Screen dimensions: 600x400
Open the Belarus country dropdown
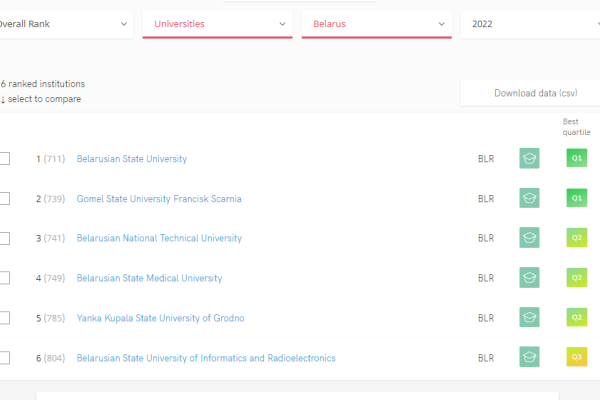click(376, 23)
